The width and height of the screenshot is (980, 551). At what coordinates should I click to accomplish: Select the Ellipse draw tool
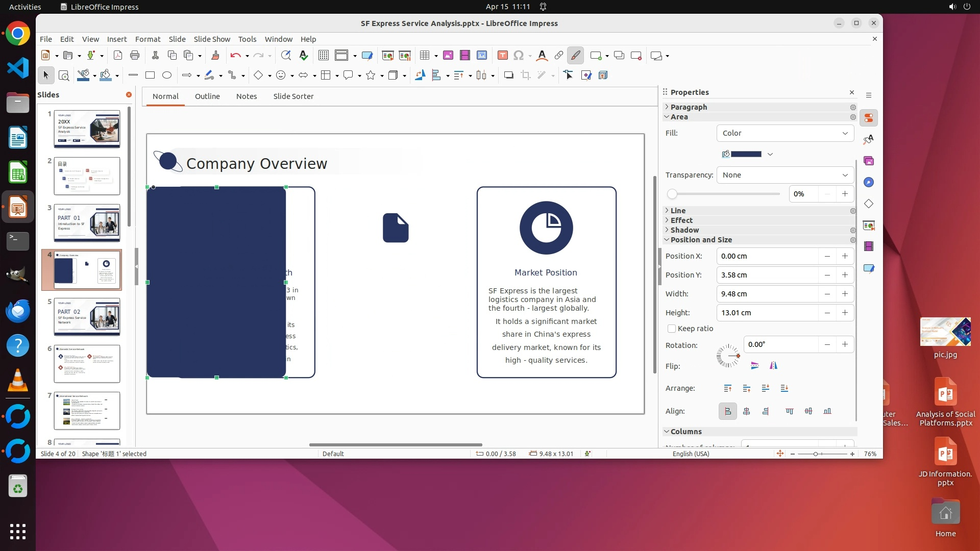167,76
